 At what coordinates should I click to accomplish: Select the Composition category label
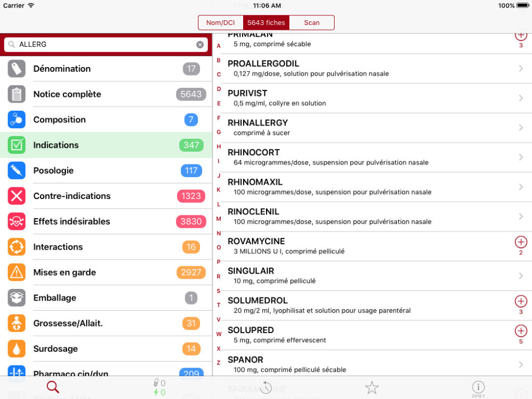coord(60,120)
